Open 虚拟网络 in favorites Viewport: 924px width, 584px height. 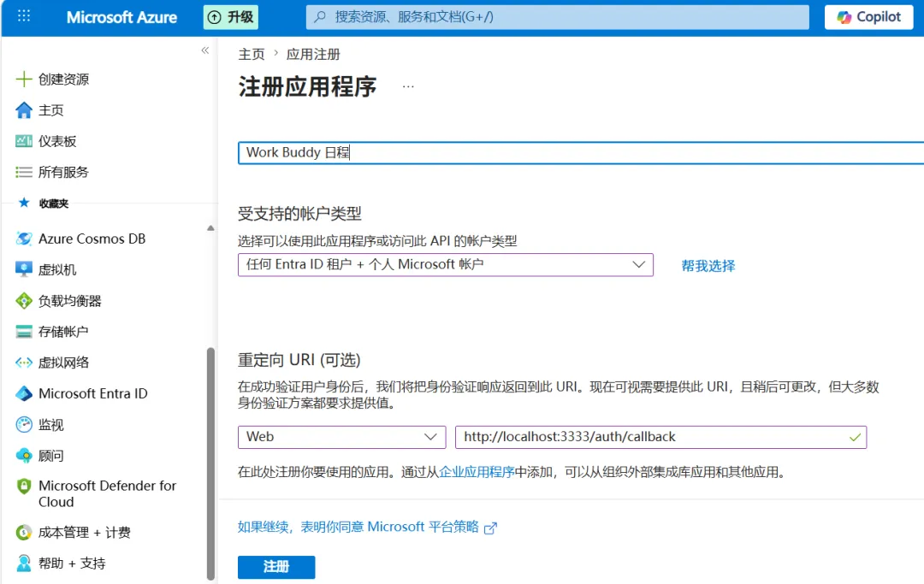[63, 363]
